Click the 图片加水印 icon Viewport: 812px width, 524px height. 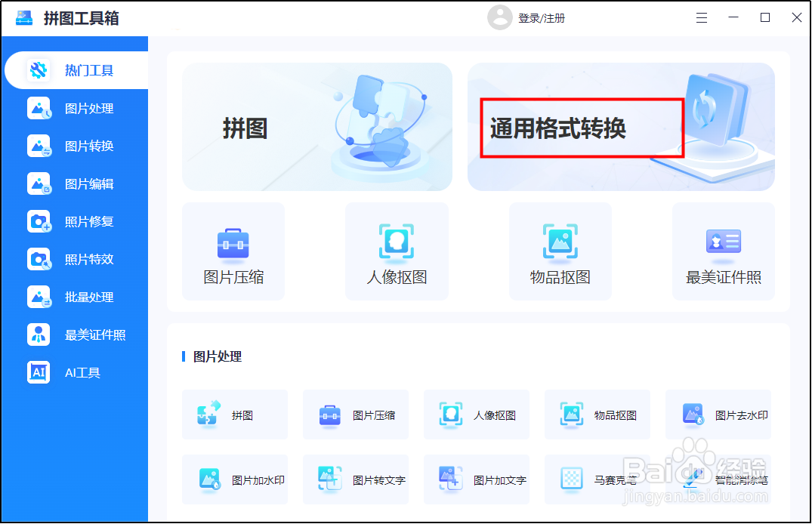[210, 479]
